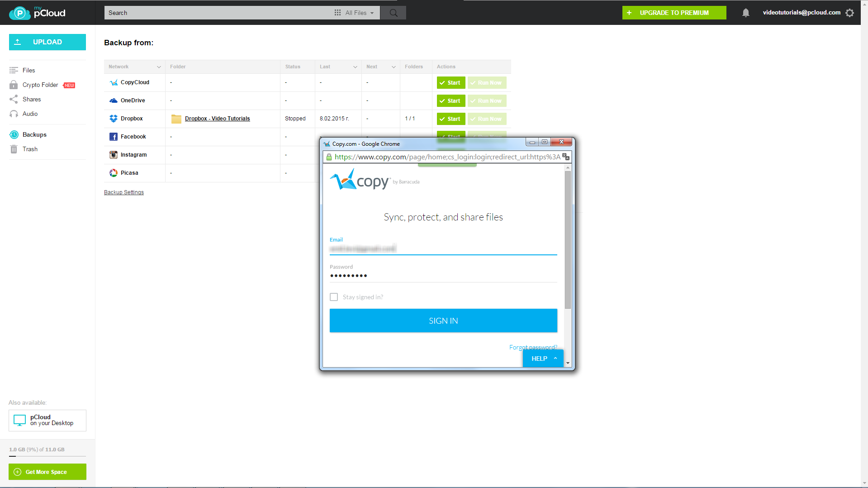
Task: Open the account settings gear
Action: [x=850, y=13]
